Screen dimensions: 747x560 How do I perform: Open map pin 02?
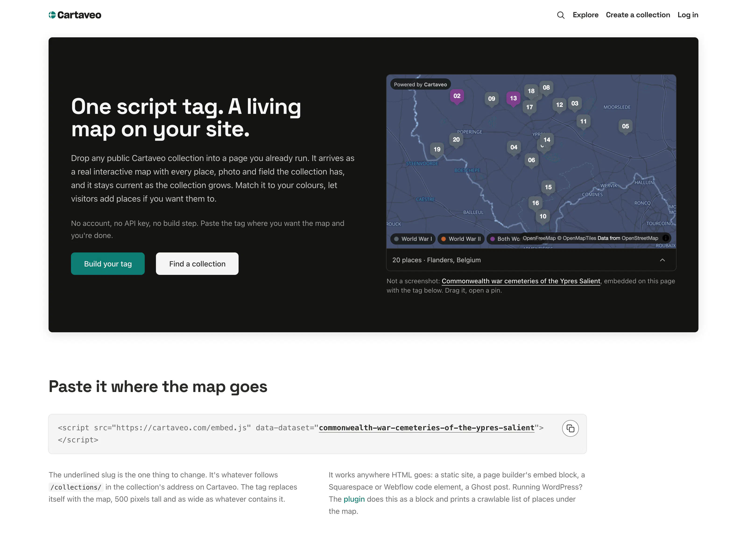[457, 96]
